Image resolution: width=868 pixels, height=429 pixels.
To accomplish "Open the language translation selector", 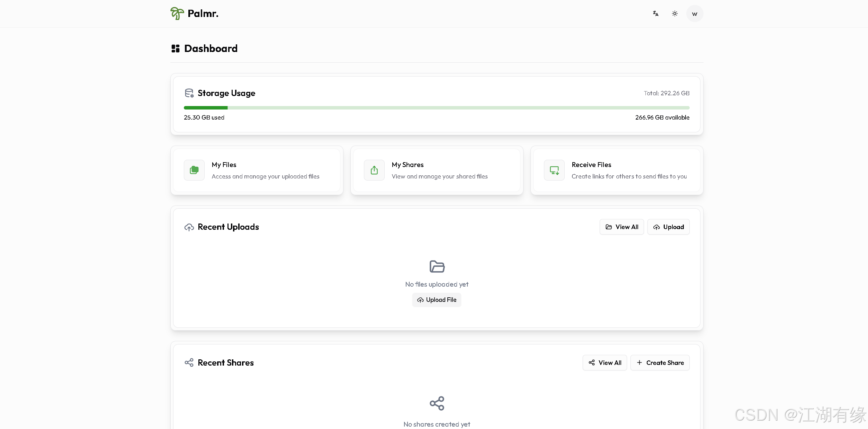I will pyautogui.click(x=655, y=14).
